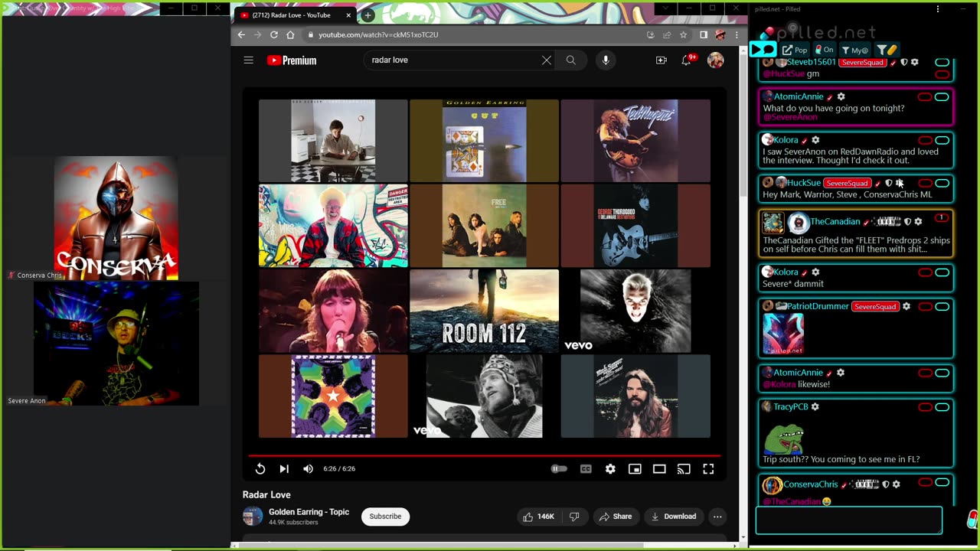Open more actions for the video
The image size is (980, 551).
[717, 517]
